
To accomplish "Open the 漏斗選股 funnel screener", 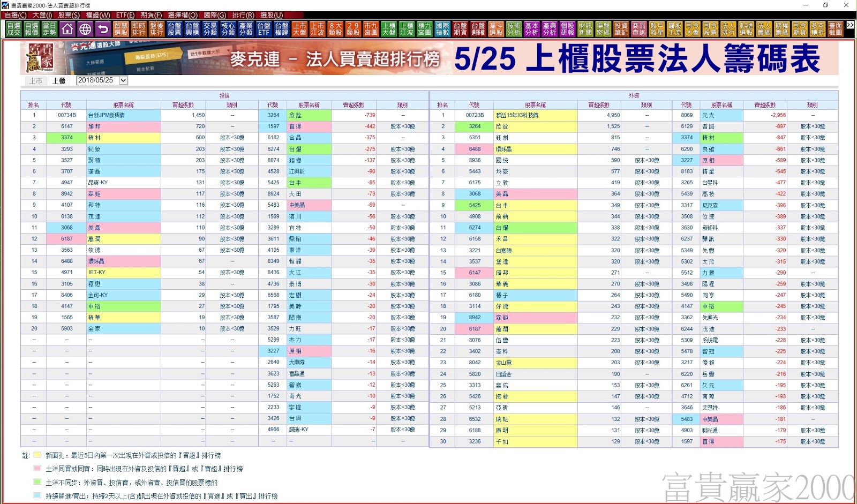I will tap(496, 29).
